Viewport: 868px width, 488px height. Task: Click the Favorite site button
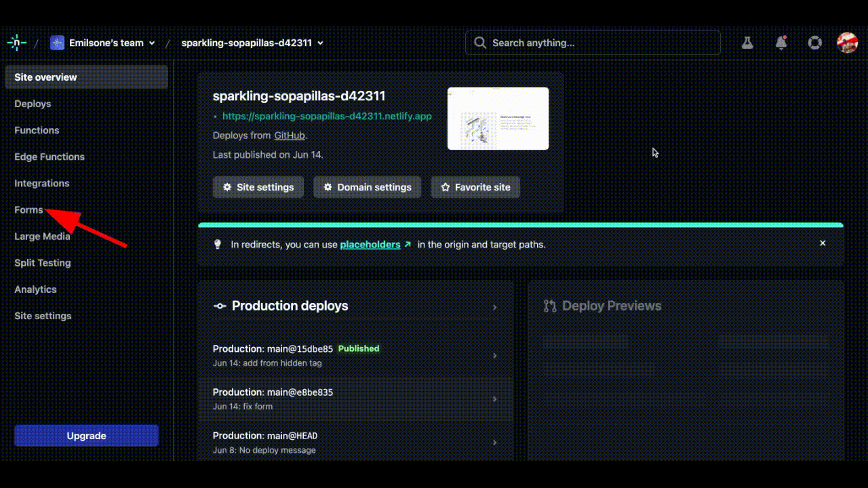click(x=475, y=187)
